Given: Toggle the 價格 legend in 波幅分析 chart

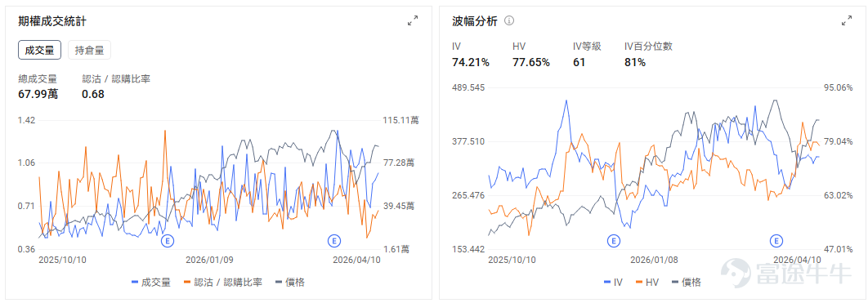Looking at the screenshot, I should [x=687, y=282].
